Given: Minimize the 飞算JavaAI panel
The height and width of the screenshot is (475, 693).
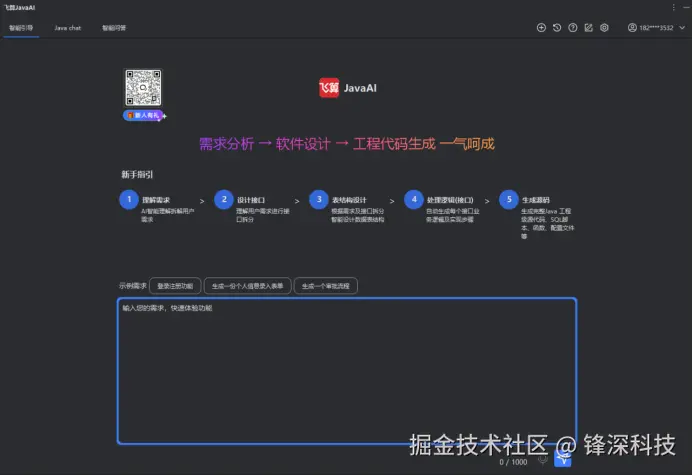Looking at the screenshot, I should click(x=686, y=8).
